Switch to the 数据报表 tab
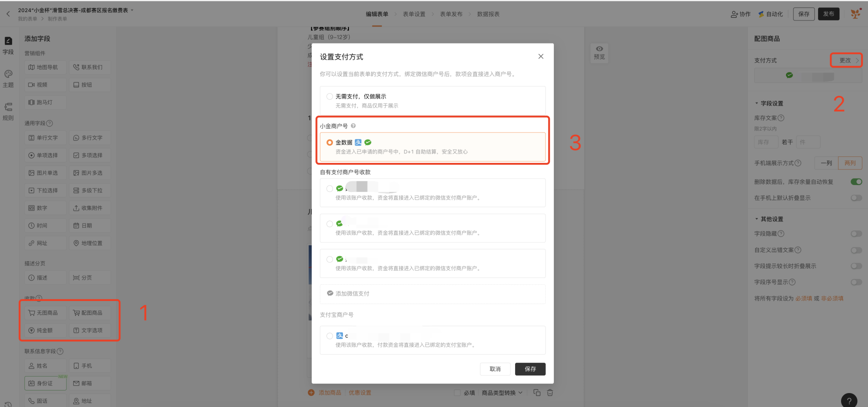The image size is (868, 407). pyautogui.click(x=488, y=14)
